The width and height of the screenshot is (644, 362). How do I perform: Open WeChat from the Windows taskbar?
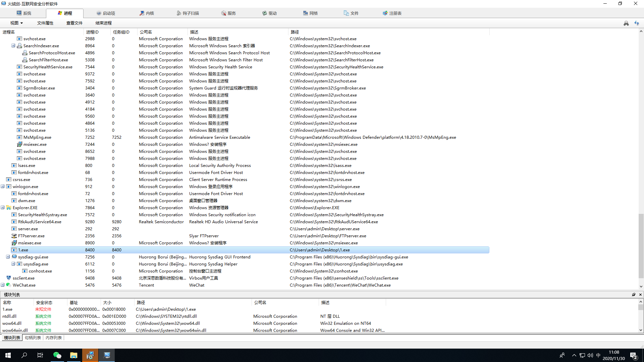pyautogui.click(x=57, y=355)
